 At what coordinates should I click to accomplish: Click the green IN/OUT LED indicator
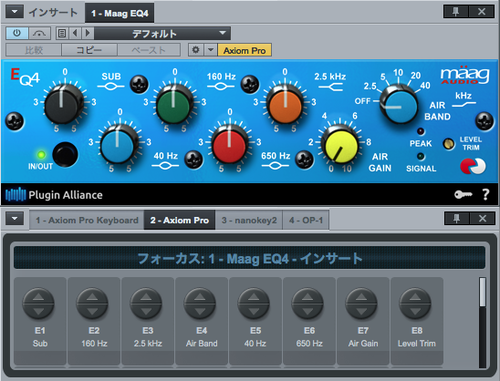tap(41, 154)
